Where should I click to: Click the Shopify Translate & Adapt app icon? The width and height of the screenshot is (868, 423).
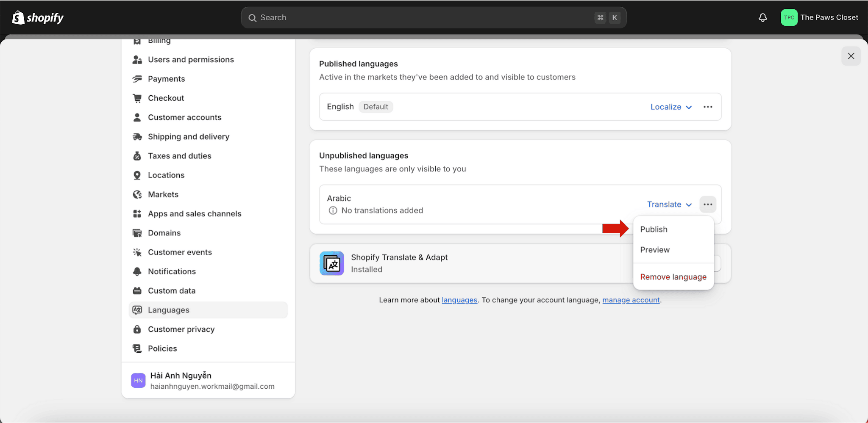point(331,263)
